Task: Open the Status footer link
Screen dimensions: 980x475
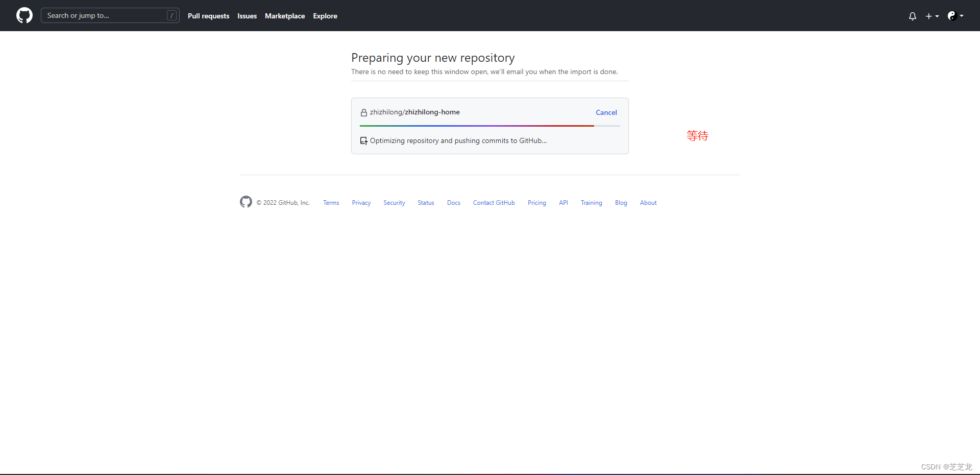Action: click(426, 203)
